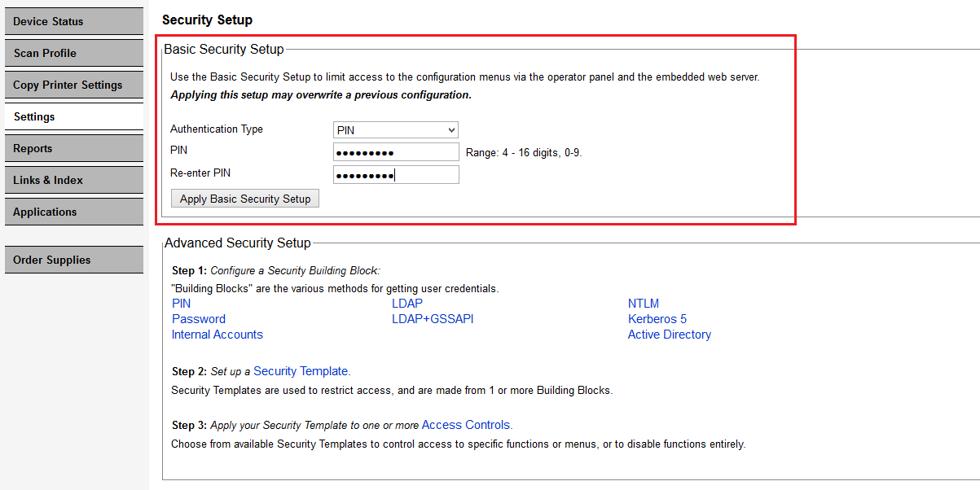Image resolution: width=980 pixels, height=490 pixels.
Task: Click inside the Re-enter PIN field
Action: (x=395, y=173)
